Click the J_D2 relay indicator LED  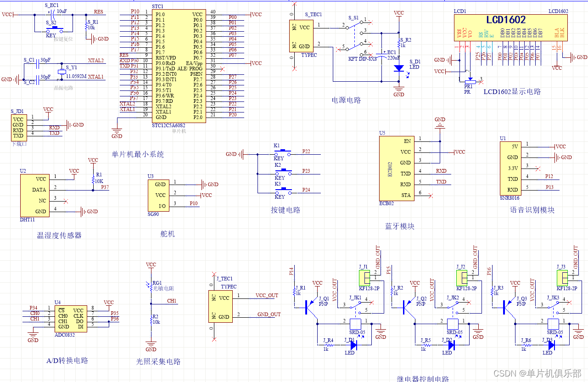click(x=451, y=344)
